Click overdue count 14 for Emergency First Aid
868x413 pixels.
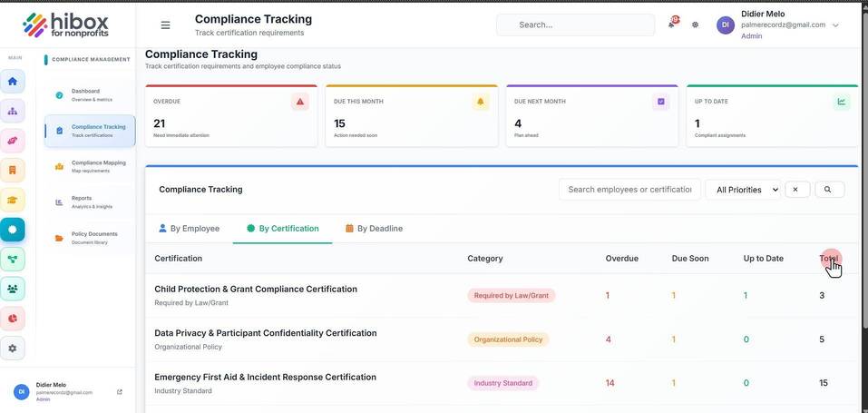point(610,383)
